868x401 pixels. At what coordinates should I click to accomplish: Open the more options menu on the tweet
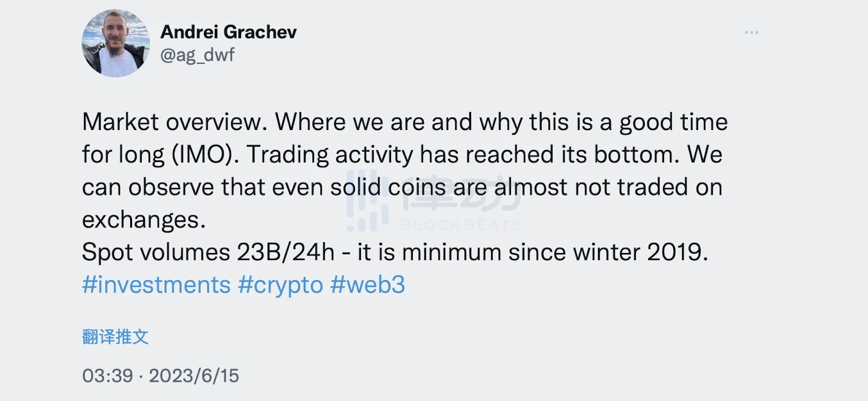pyautogui.click(x=751, y=32)
